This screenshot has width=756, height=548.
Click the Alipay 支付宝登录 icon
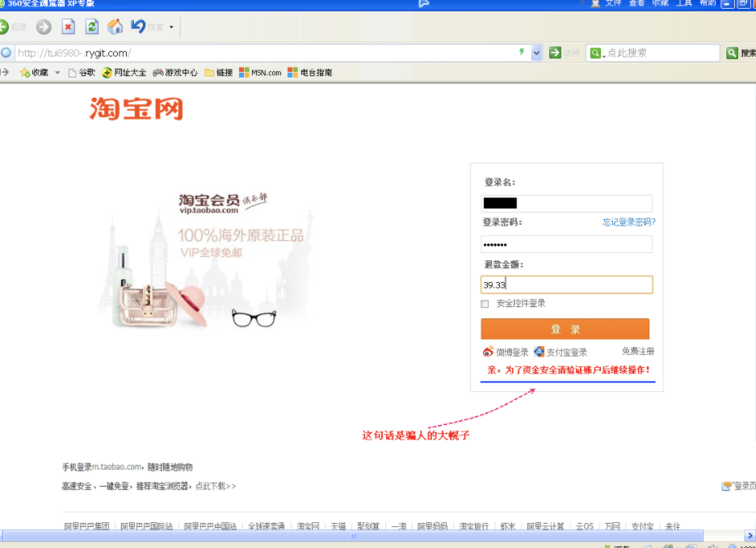click(539, 352)
